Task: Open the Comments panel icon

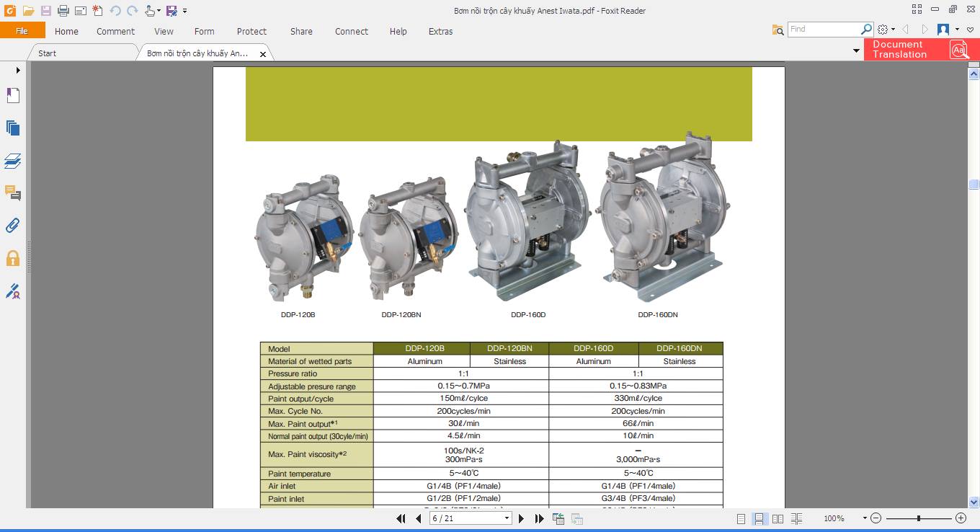Action: pos(13,192)
